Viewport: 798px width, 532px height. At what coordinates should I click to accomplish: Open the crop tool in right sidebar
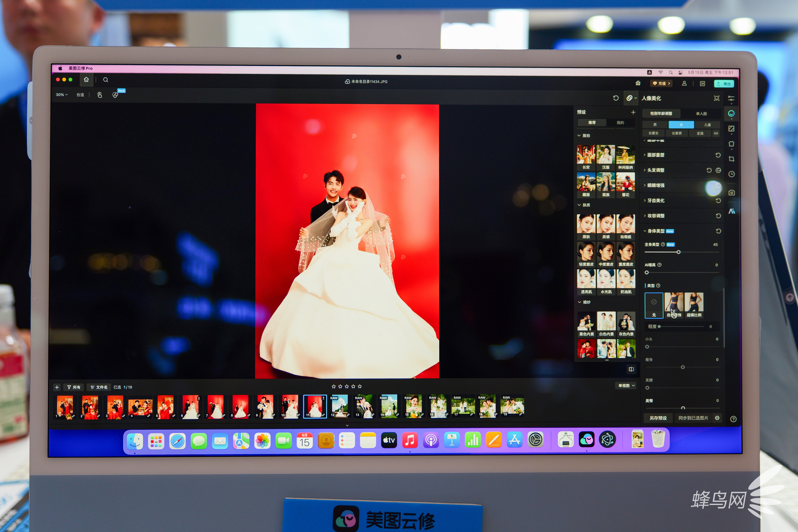731,159
